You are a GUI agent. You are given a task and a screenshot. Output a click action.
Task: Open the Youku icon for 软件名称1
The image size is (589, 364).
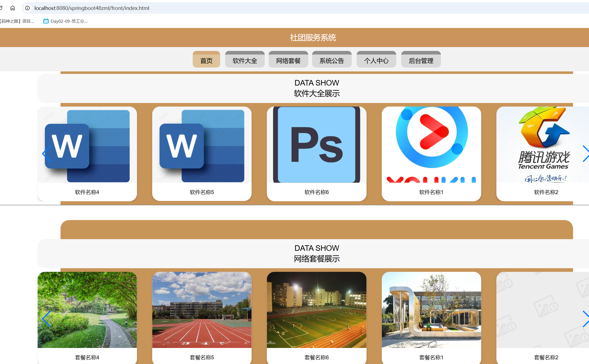pos(431,144)
